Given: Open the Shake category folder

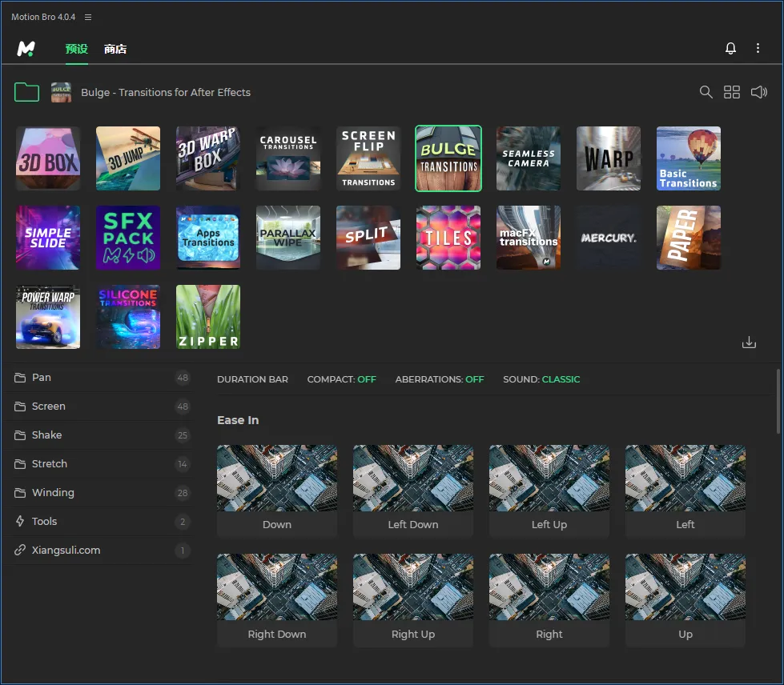Looking at the screenshot, I should click(46, 435).
